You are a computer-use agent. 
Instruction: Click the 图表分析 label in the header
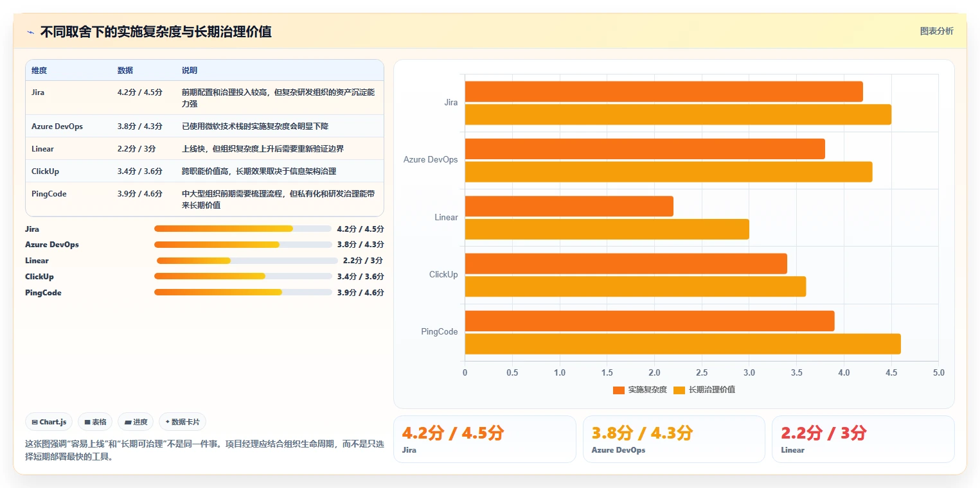tap(937, 31)
